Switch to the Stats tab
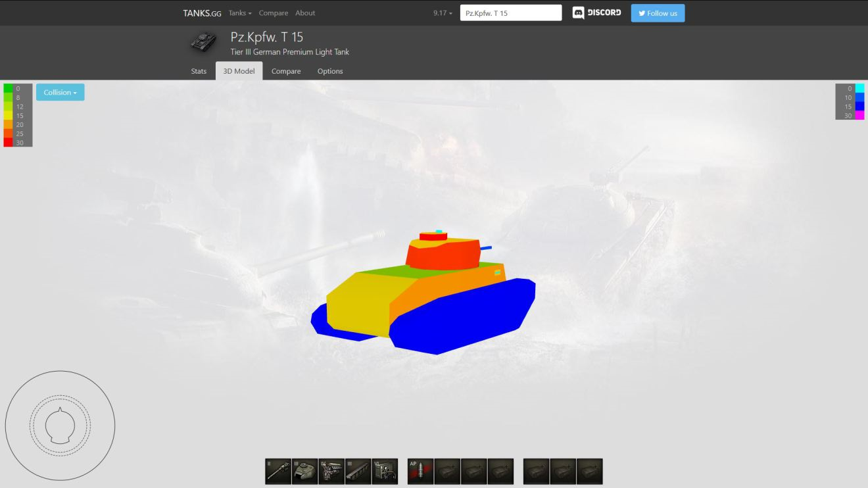 199,71
